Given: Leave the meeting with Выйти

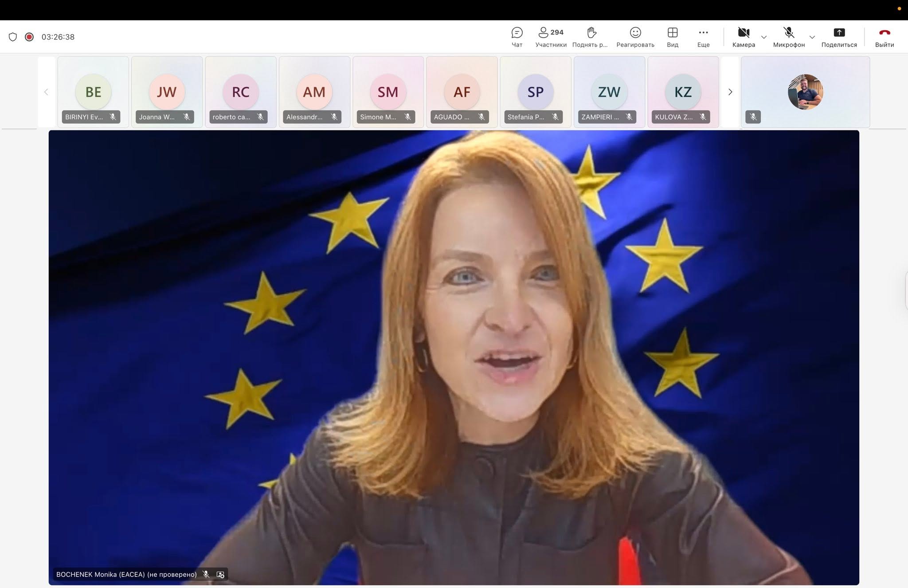Looking at the screenshot, I should [885, 37].
